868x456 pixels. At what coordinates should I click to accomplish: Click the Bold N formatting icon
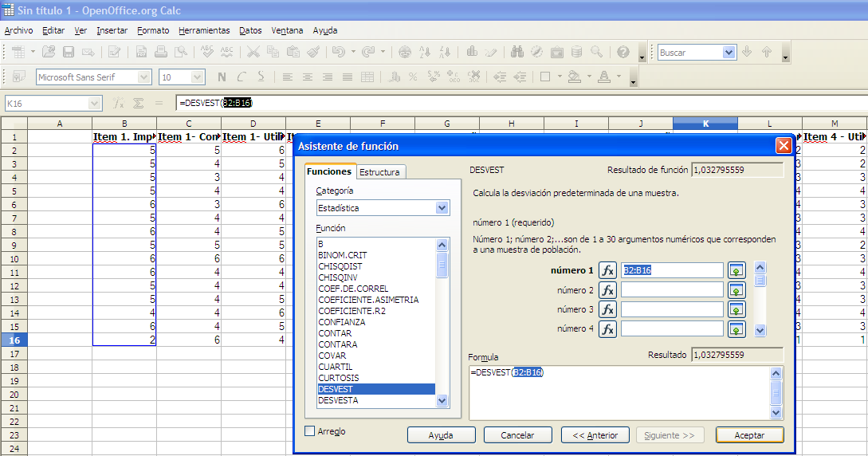point(222,77)
